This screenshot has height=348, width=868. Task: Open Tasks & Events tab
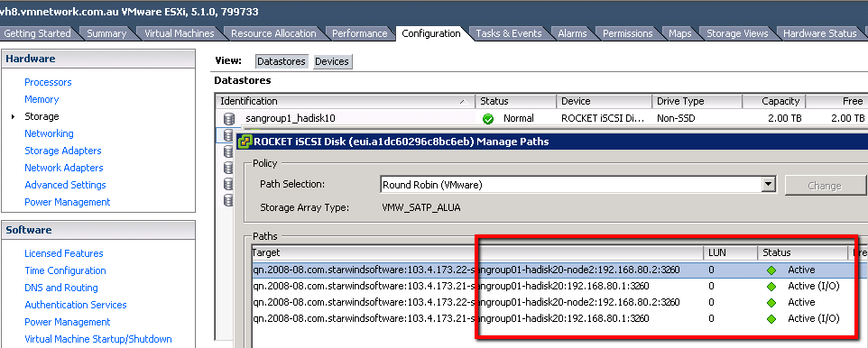509,33
